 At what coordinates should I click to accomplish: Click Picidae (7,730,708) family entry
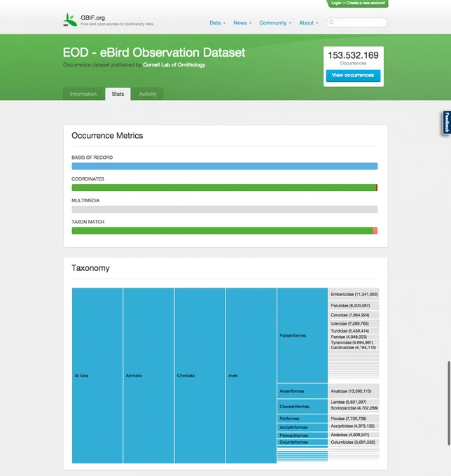(354, 419)
